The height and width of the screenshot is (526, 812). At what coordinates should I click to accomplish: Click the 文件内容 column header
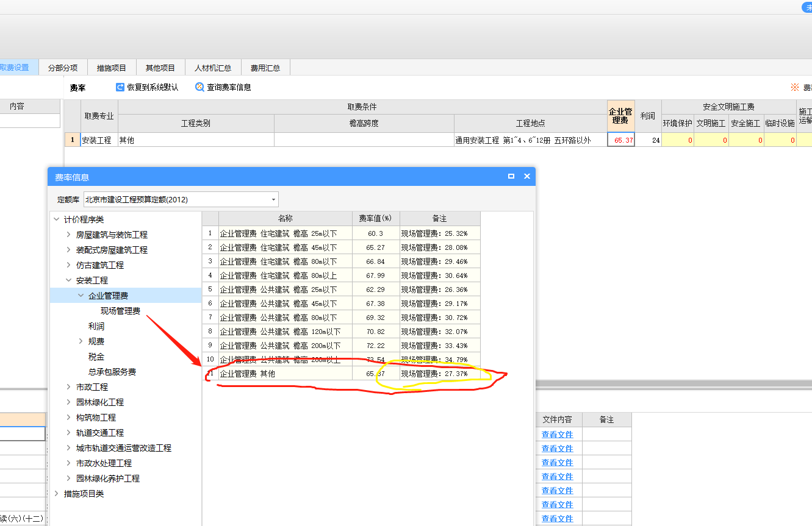tap(558, 419)
